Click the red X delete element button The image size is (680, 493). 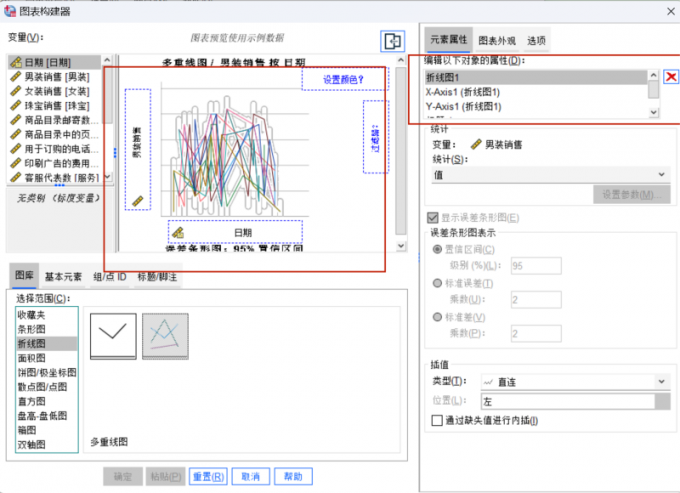click(x=671, y=77)
